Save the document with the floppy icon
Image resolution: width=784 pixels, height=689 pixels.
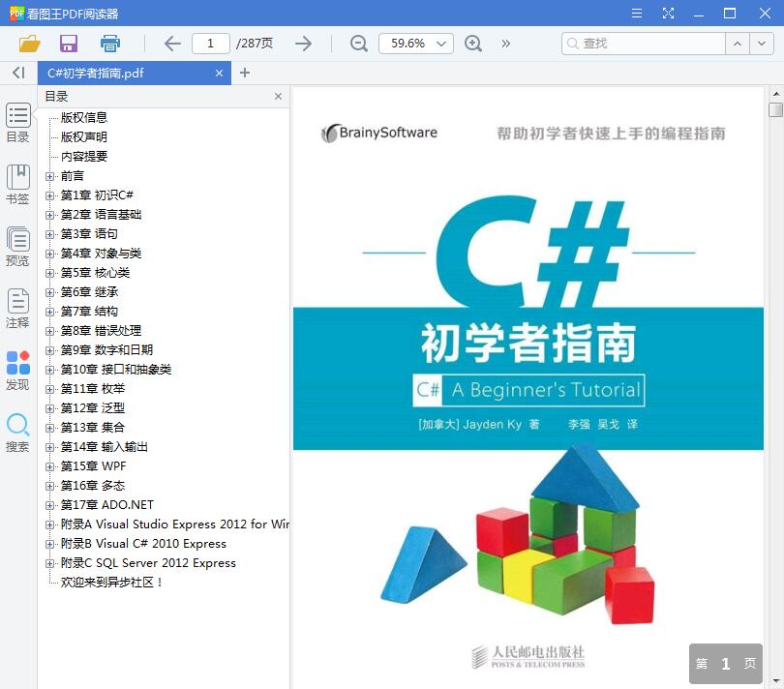point(69,44)
